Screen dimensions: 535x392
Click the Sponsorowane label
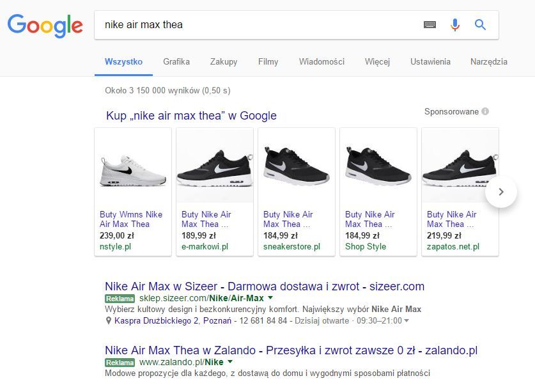coord(451,112)
